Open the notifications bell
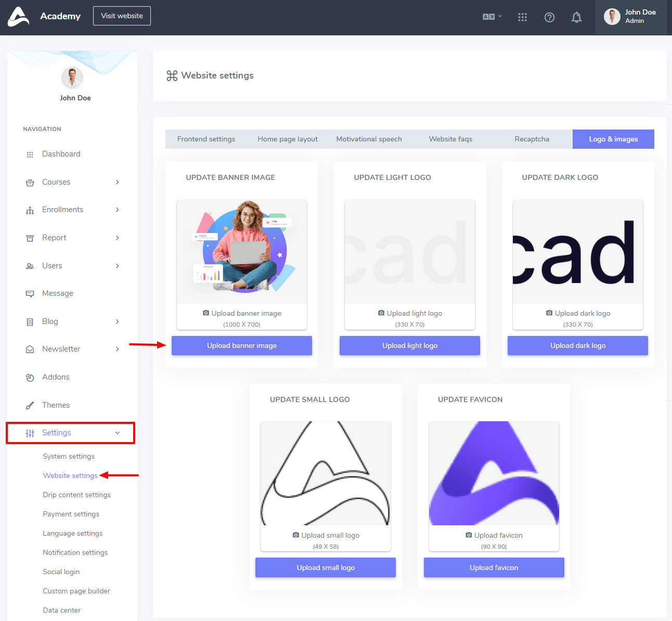This screenshot has height=621, width=672. click(576, 17)
